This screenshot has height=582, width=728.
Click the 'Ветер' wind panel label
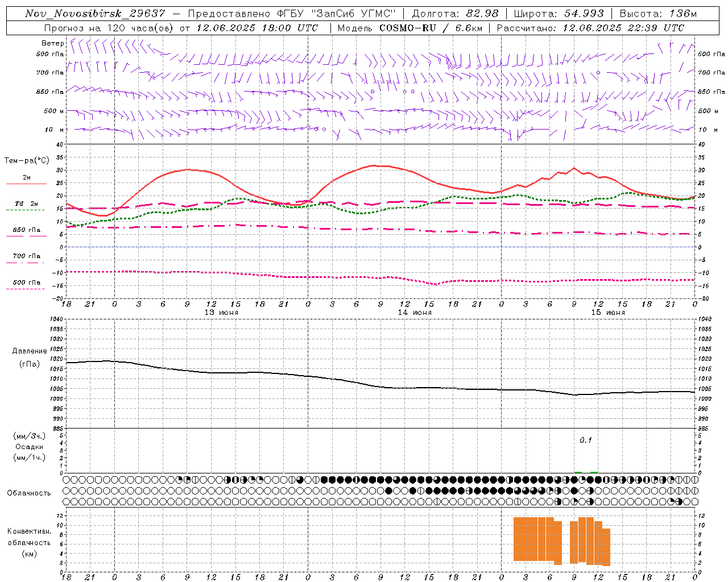coord(52,43)
